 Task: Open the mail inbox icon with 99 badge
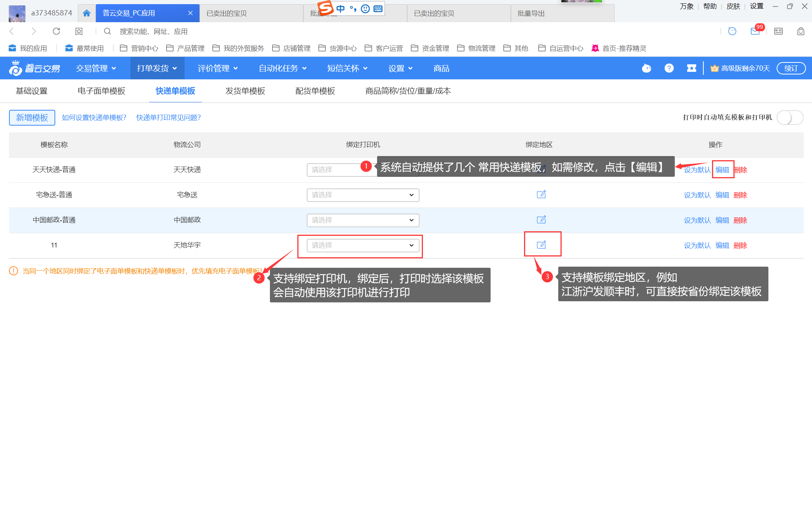point(755,31)
